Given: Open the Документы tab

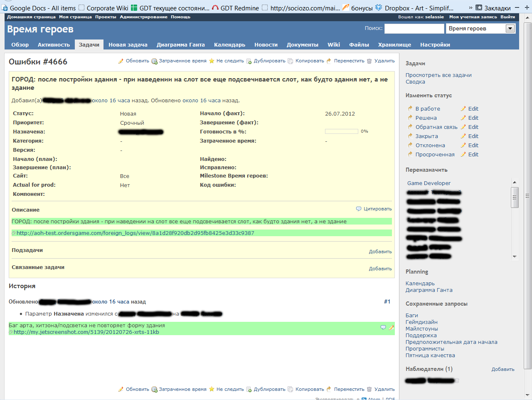Looking at the screenshot, I should tap(303, 45).
